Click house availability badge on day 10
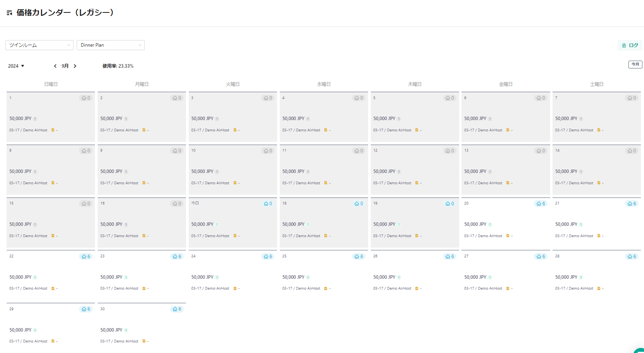Viewport: 644px width, 353px height. coord(268,151)
